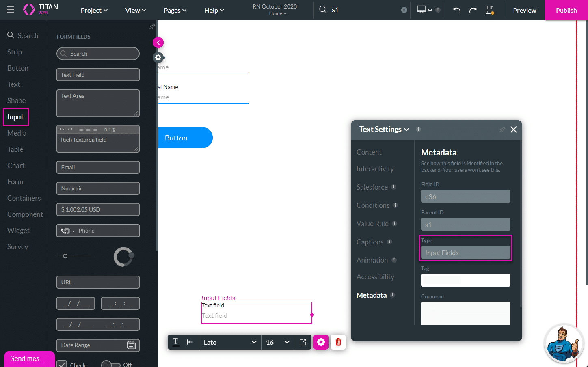Click the undo arrow icon
The height and width of the screenshot is (367, 588).
[x=457, y=10]
